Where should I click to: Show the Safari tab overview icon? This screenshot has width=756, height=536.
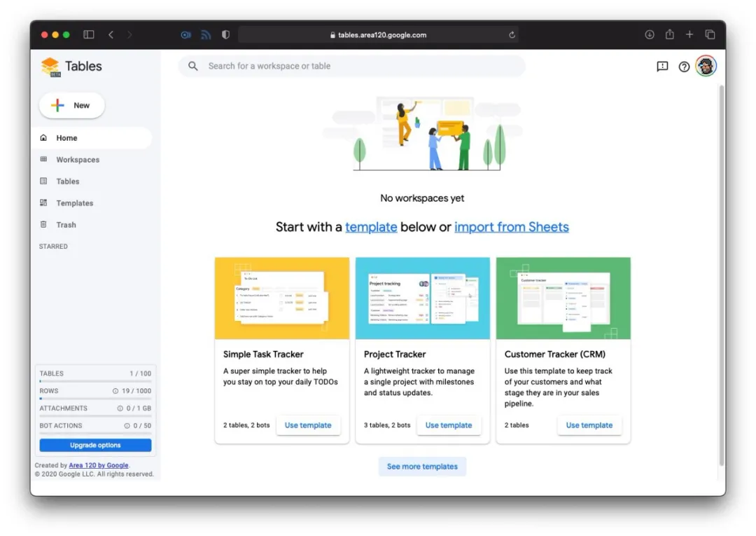[x=710, y=34]
